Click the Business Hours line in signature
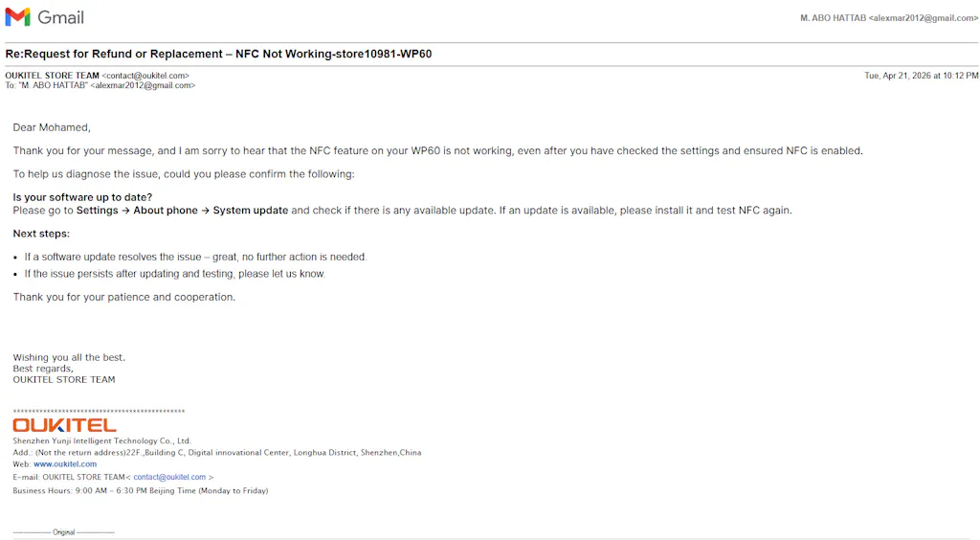 coord(140,491)
